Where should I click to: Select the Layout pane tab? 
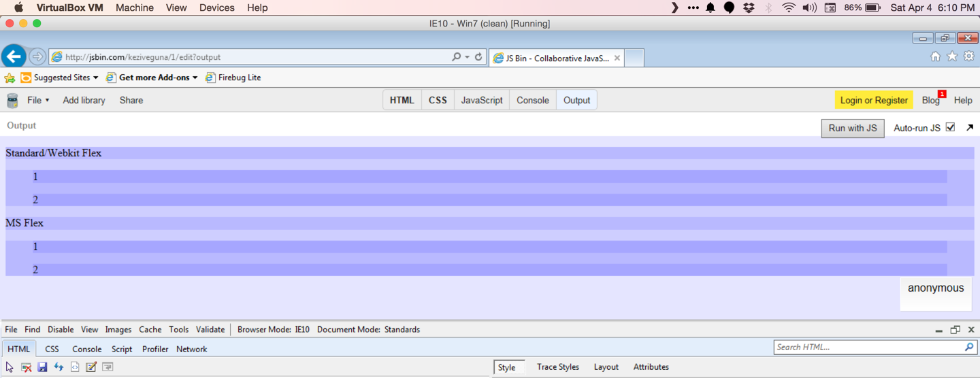tap(606, 367)
